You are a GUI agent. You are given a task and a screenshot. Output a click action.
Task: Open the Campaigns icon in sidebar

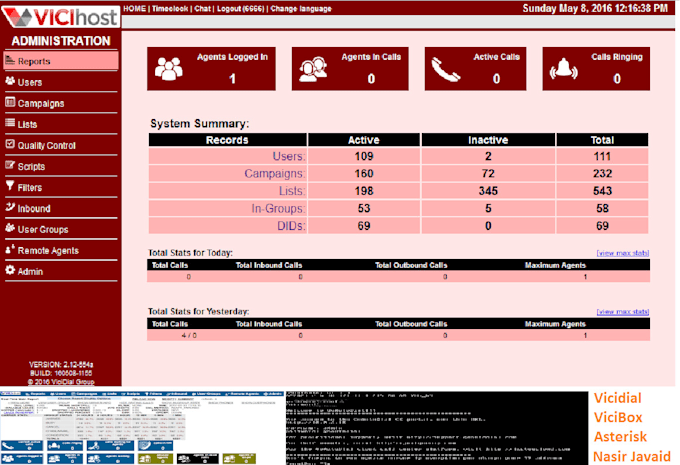(x=10, y=102)
